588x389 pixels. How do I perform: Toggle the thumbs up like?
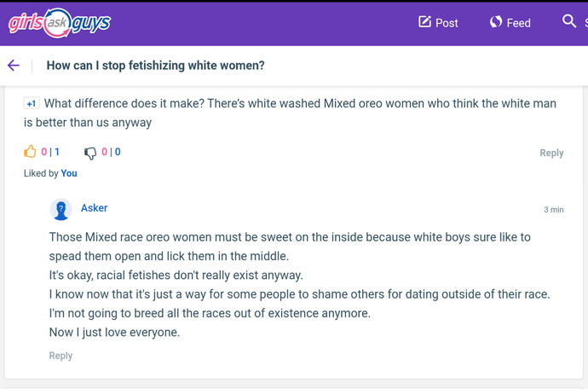(30, 151)
